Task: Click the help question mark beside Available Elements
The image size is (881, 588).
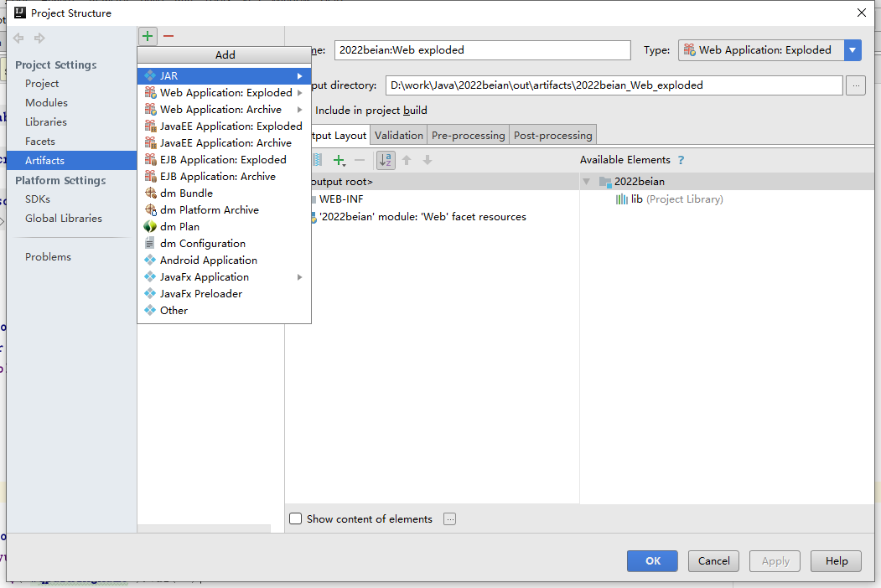Action: 681,160
